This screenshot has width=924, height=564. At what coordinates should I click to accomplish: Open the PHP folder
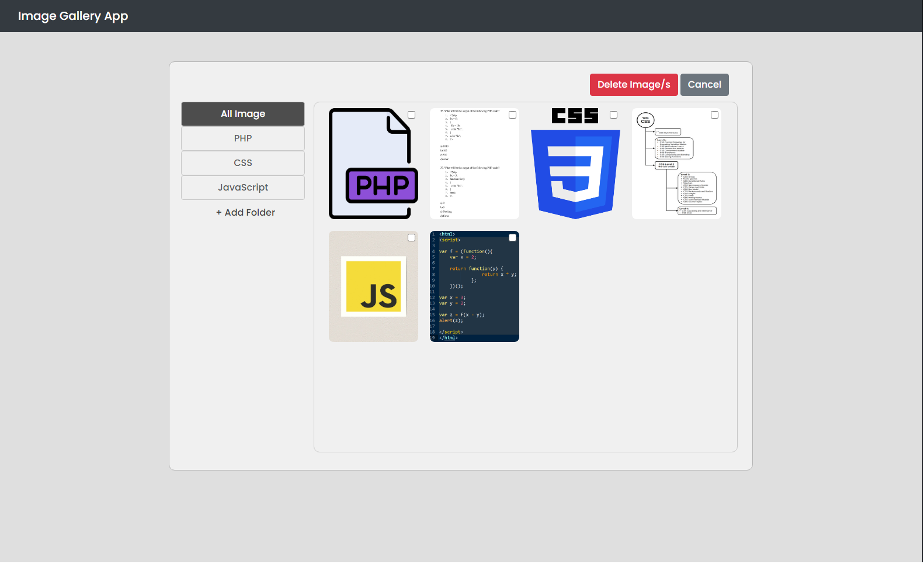click(243, 139)
